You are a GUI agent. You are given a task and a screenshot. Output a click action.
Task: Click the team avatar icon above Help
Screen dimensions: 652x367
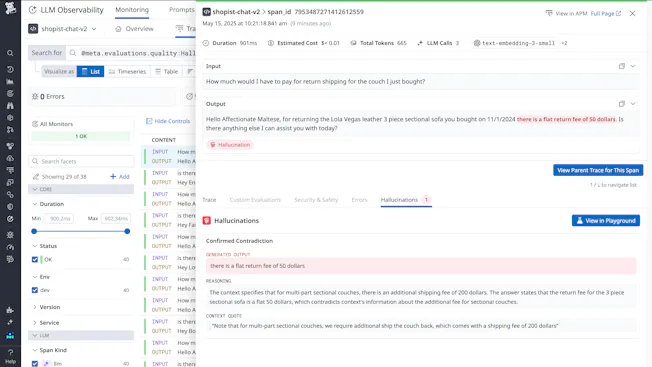(10, 336)
